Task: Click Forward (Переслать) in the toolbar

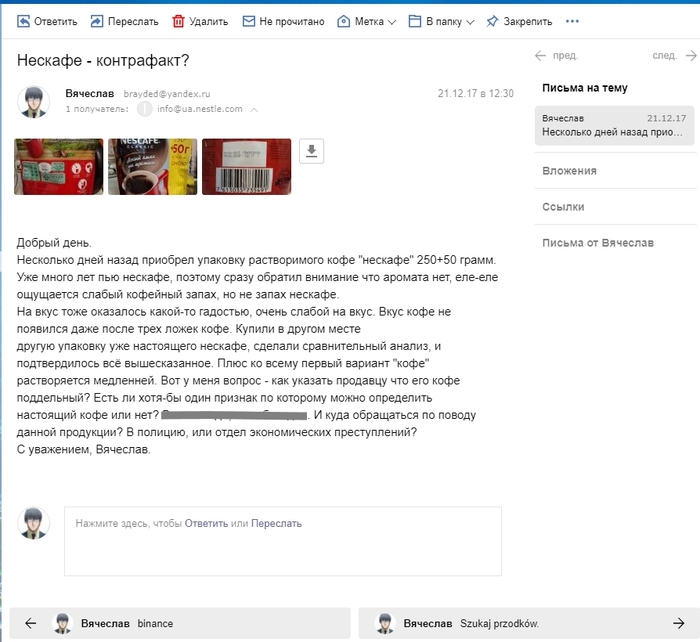Action: click(124, 21)
